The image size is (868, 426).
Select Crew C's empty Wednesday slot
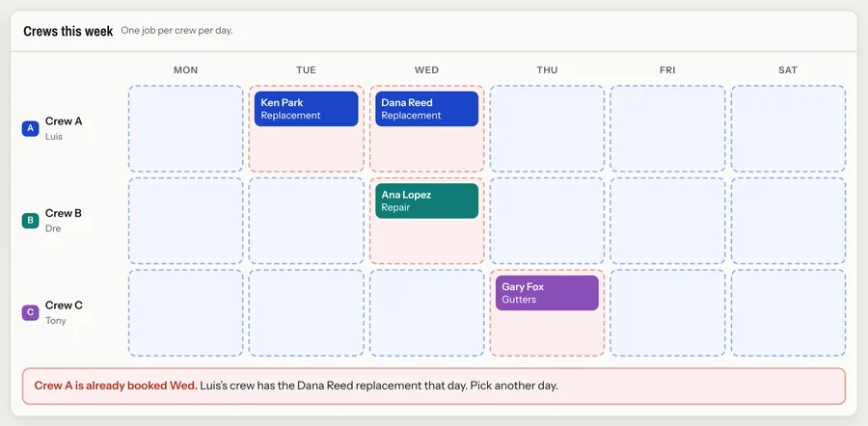[x=427, y=312]
